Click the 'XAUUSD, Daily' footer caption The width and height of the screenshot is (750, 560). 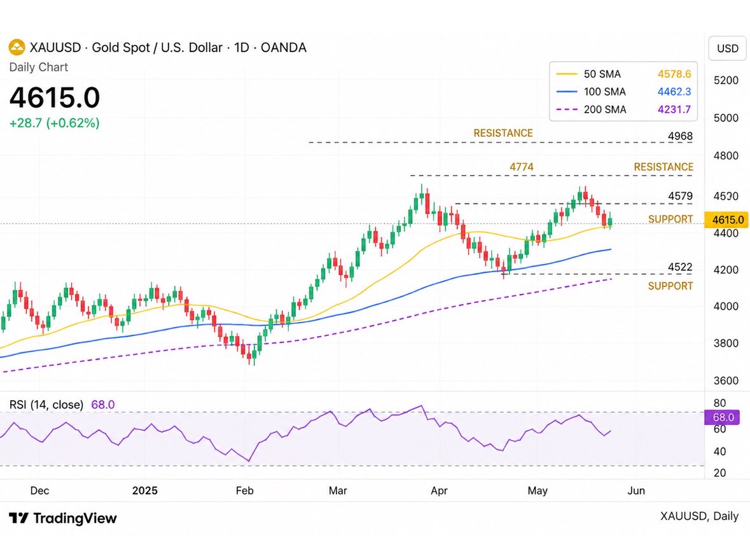[x=699, y=516]
